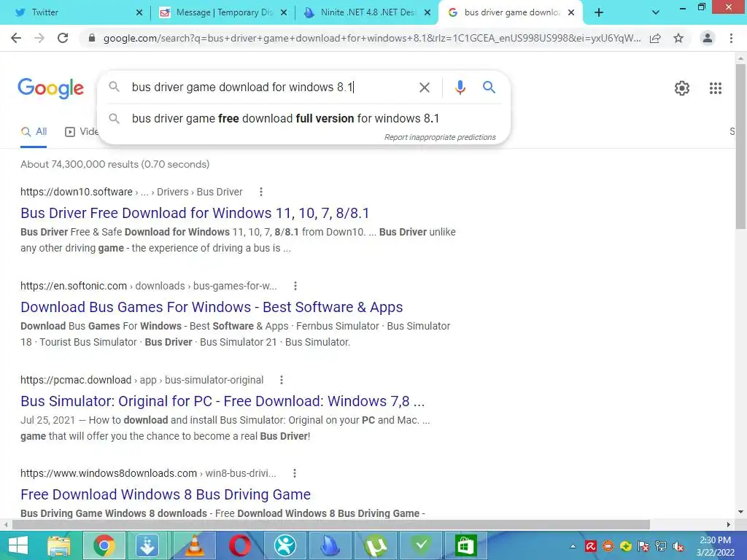Go forward to the next page
This screenshot has width=747, height=560.
pyautogui.click(x=39, y=38)
